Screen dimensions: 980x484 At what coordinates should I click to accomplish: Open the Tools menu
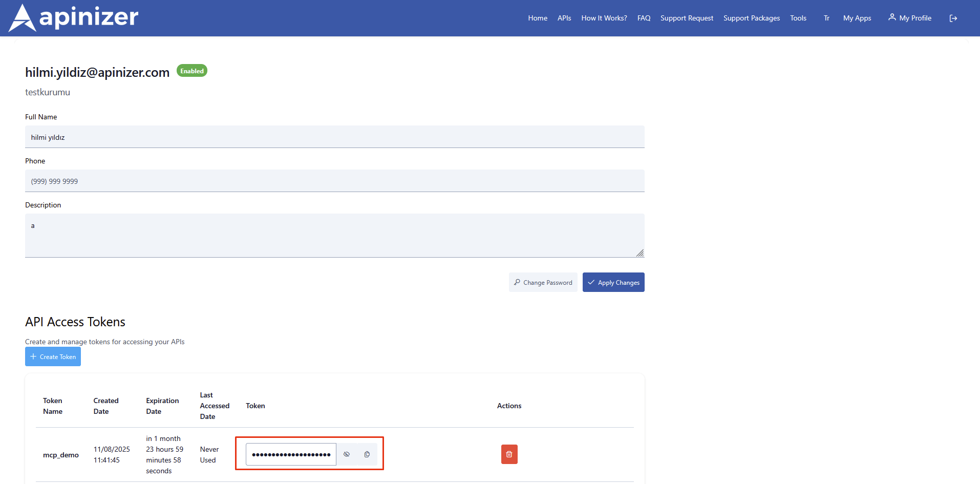coord(798,18)
